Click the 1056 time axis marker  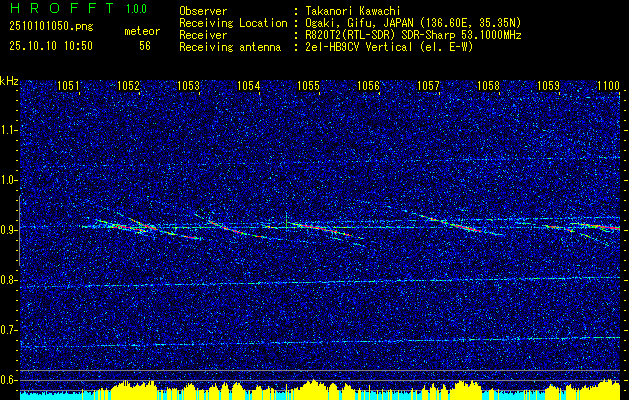[x=368, y=85]
